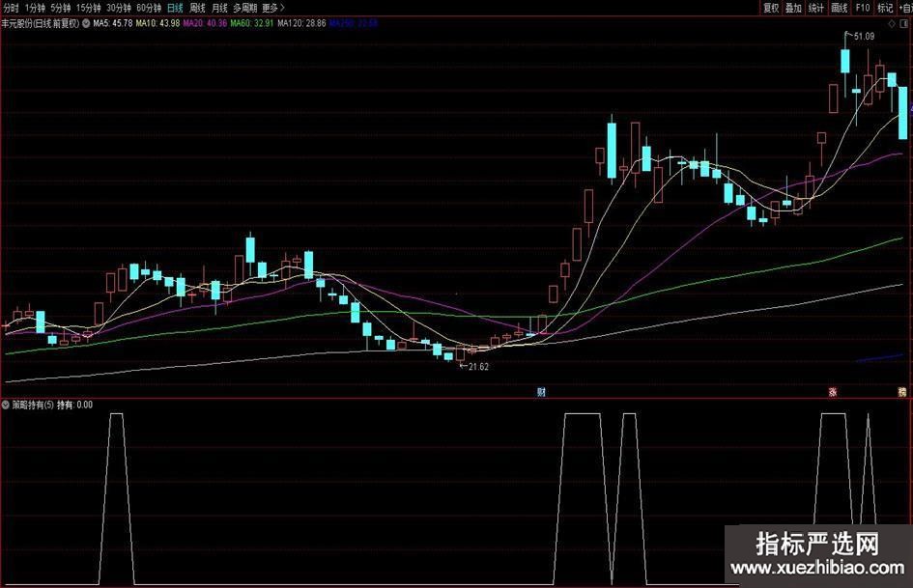This screenshot has height=588, width=913.
Task: Activate the 画线 drawing tools button
Action: (x=840, y=8)
